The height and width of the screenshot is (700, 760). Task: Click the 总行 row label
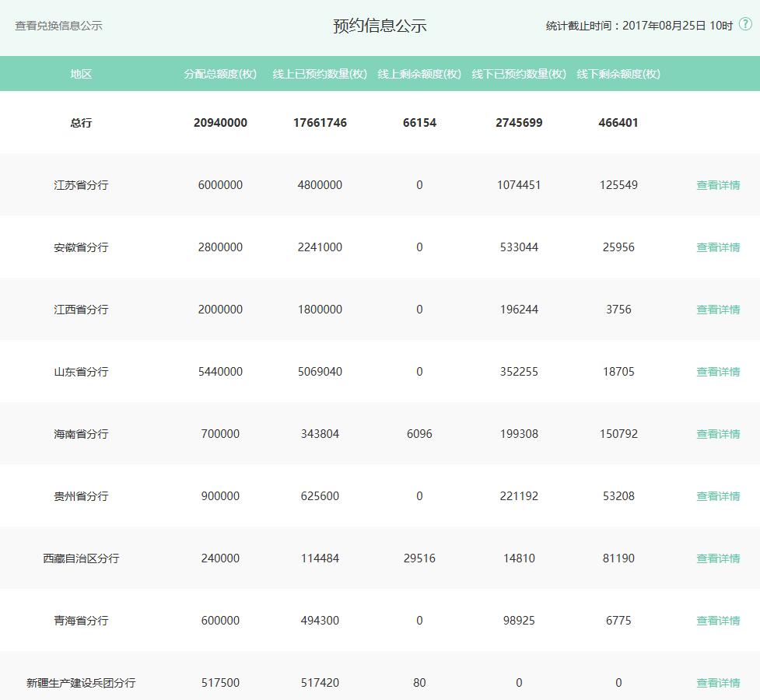pyautogui.click(x=81, y=123)
